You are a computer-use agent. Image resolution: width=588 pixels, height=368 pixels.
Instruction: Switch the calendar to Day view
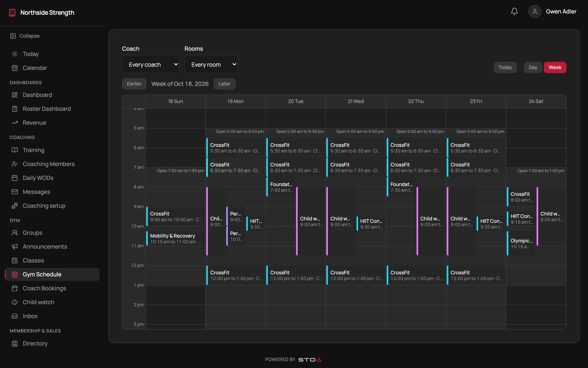coord(533,67)
